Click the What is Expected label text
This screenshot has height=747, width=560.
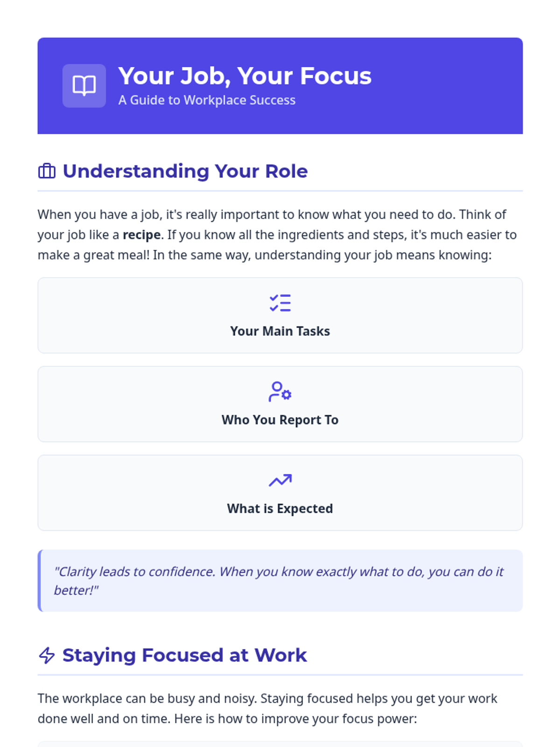coord(280,508)
